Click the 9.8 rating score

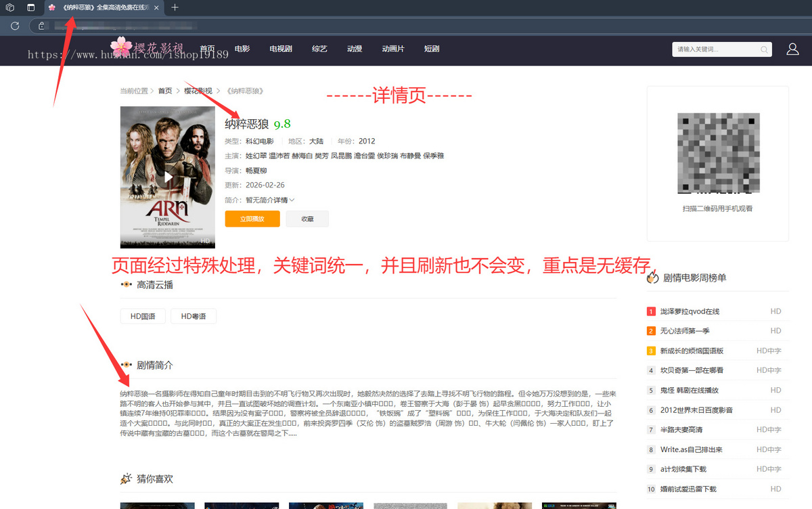click(282, 124)
